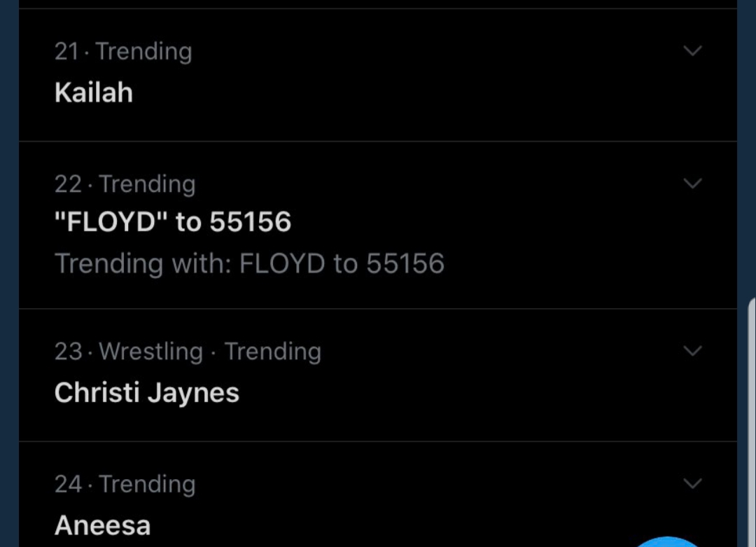Open chevron menu beside "FLOYD" to 55156
The image size is (756, 547).
tap(692, 184)
